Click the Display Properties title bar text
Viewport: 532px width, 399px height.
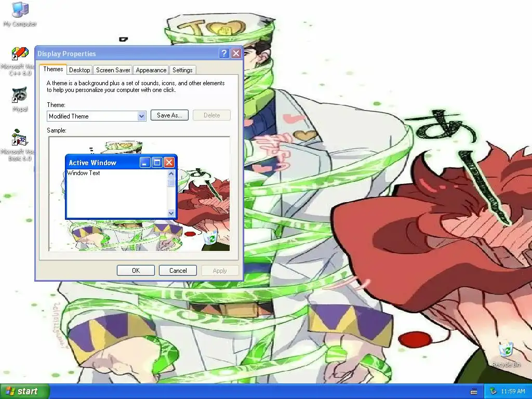click(x=66, y=54)
